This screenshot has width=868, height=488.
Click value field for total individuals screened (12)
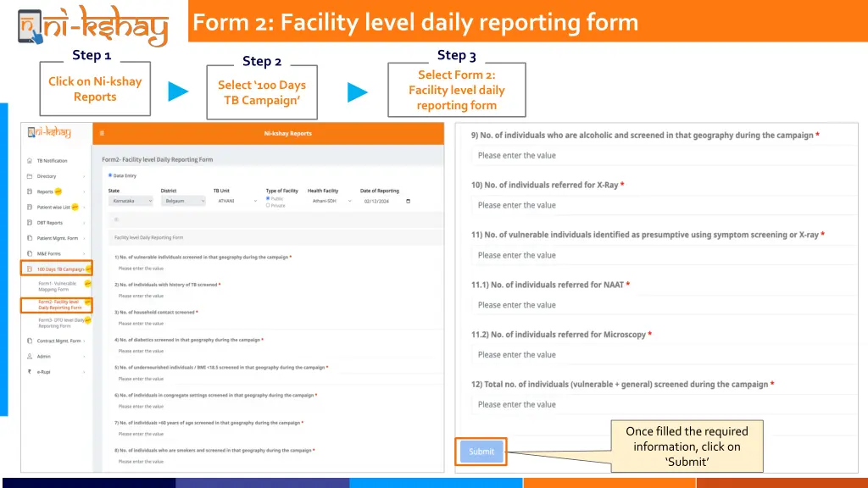[665, 404]
